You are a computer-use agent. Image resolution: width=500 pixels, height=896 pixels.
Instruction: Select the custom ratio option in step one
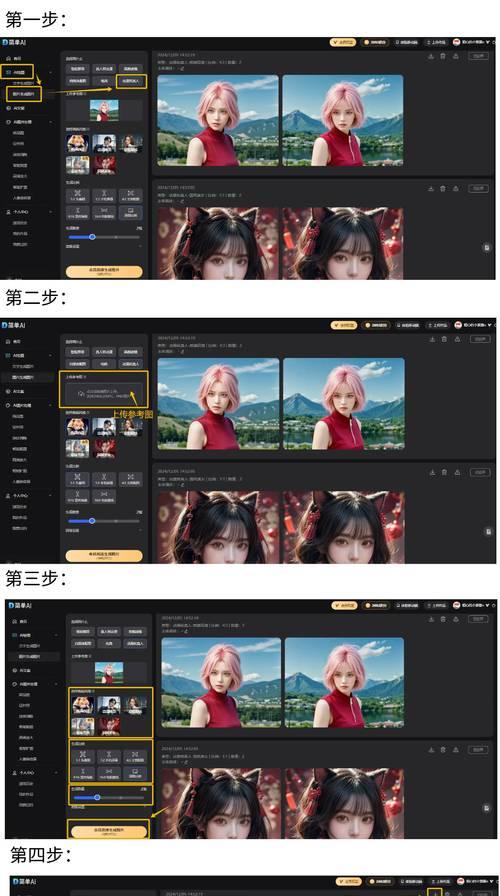point(131,213)
